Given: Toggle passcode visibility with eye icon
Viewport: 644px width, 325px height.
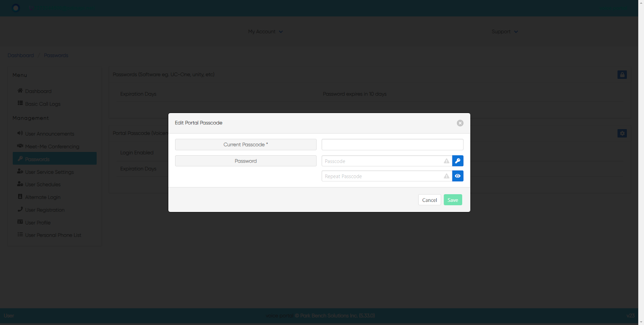Looking at the screenshot, I should (x=458, y=176).
